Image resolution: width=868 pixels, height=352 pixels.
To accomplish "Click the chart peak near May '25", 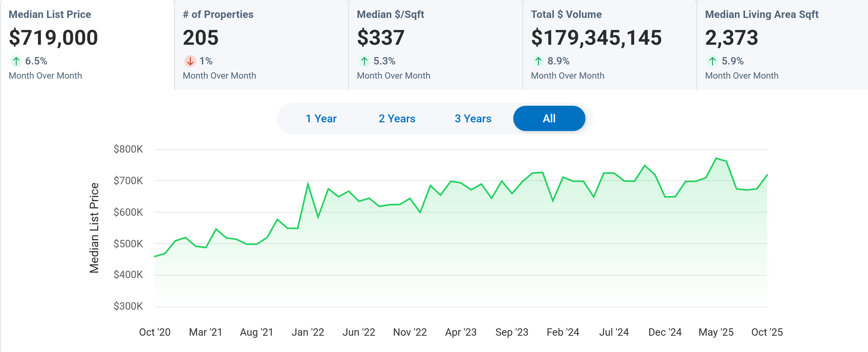I will coord(716,158).
